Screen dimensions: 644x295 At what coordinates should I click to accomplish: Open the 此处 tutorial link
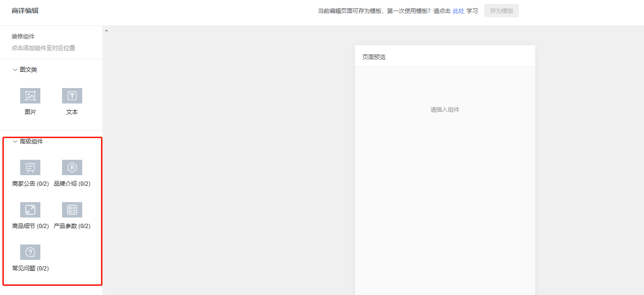pyautogui.click(x=458, y=11)
